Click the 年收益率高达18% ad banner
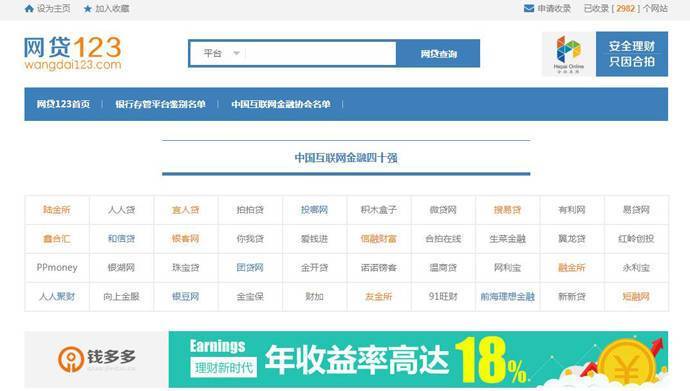 (x=418, y=359)
